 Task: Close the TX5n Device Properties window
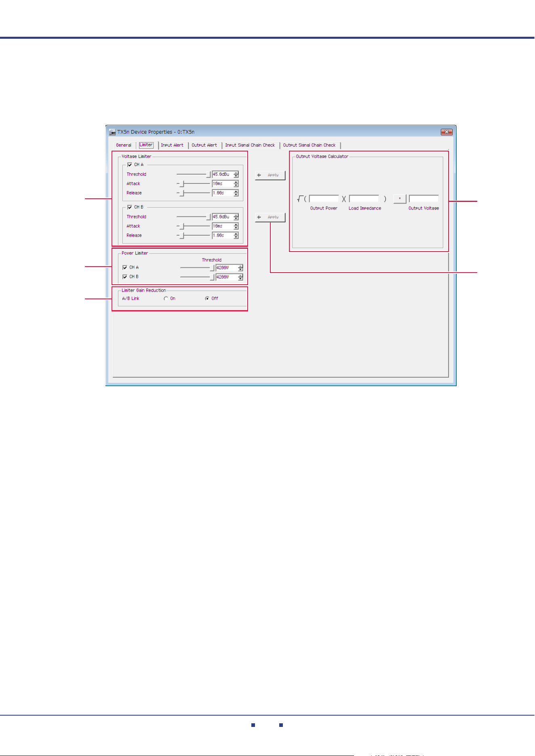[447, 132]
